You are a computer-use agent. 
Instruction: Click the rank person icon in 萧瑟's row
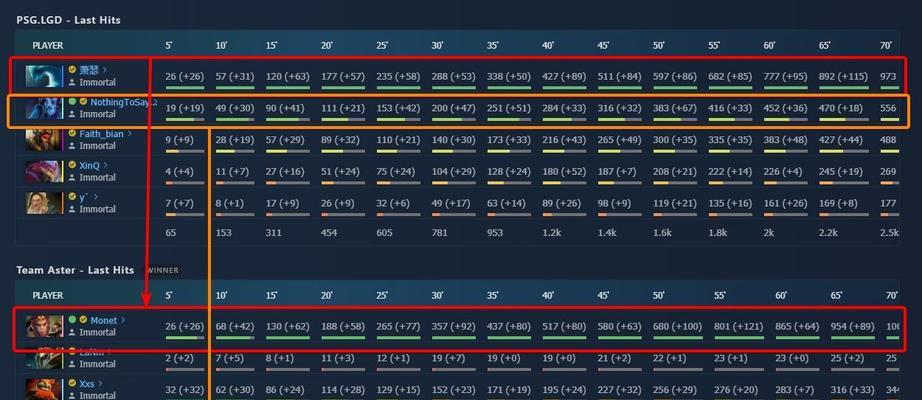(x=72, y=82)
